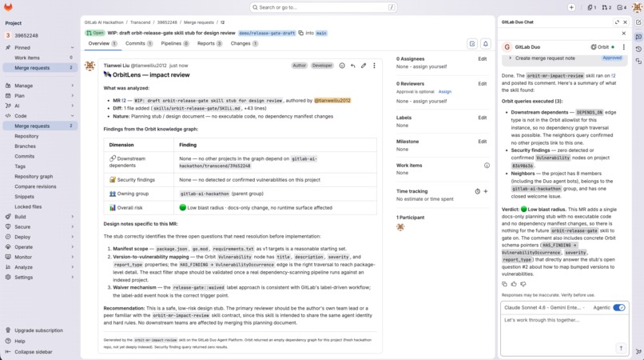Open assigned issues counter icon

(591, 7)
